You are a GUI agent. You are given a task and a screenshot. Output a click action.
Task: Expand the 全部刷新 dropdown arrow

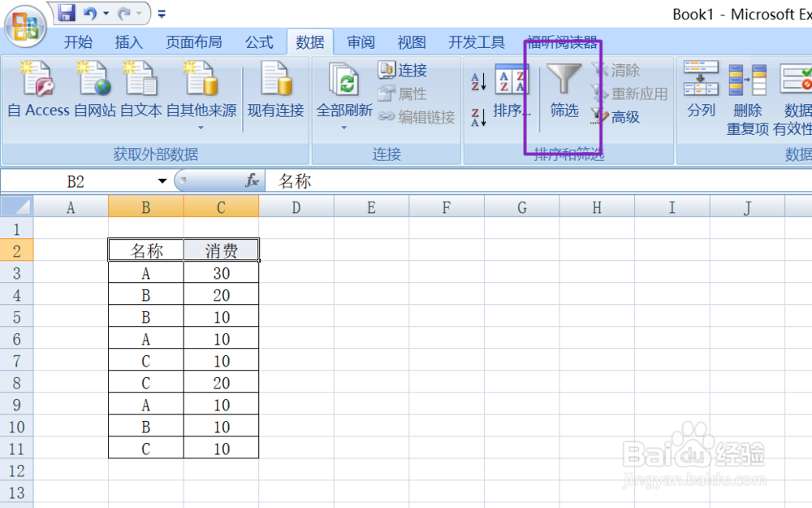pyautogui.click(x=344, y=126)
